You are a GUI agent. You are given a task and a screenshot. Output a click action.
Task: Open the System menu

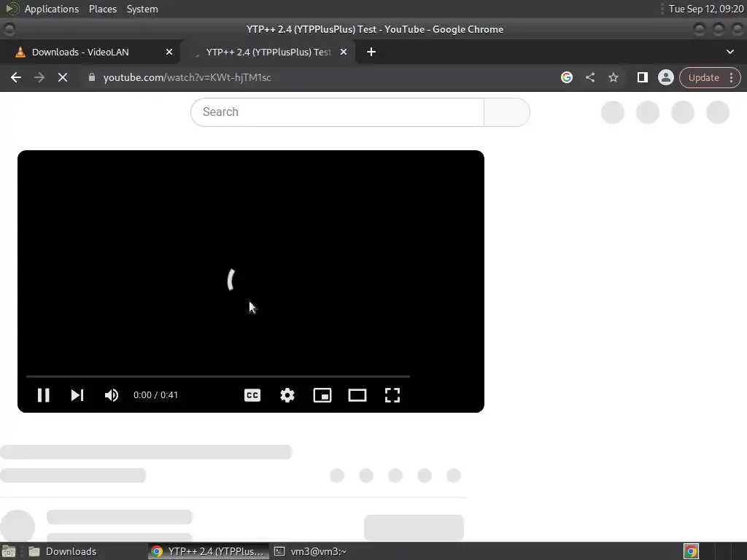coord(142,9)
